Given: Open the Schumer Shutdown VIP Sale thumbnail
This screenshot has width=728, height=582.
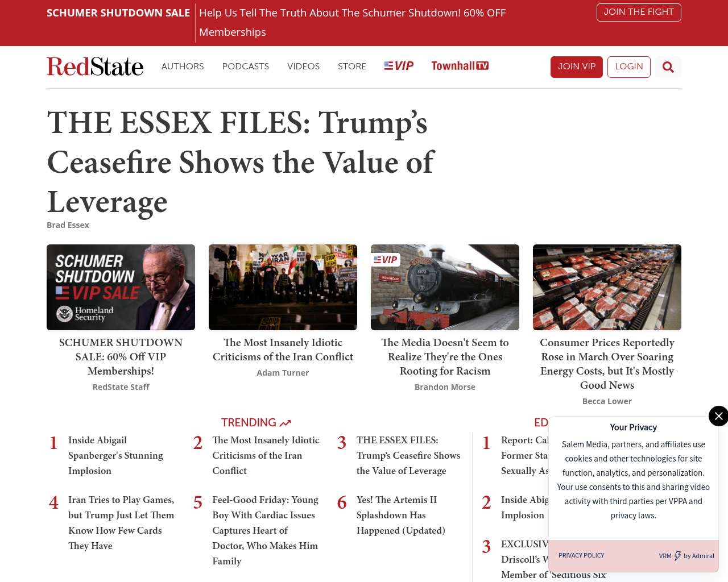Looking at the screenshot, I should pos(121,287).
